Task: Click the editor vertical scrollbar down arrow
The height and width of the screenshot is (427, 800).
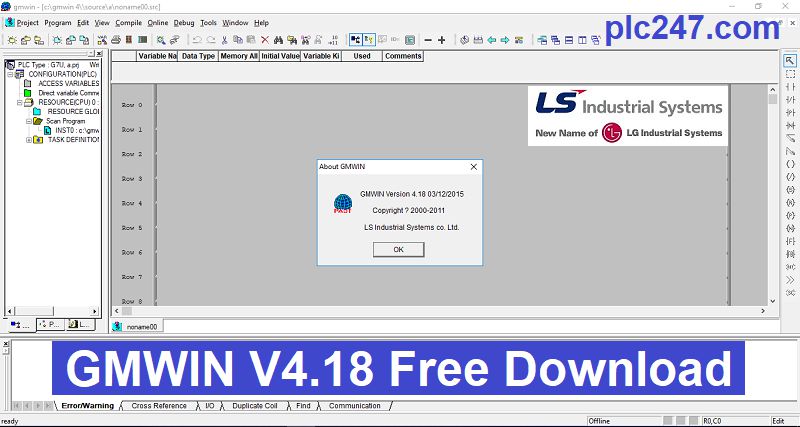Action: [x=773, y=301]
